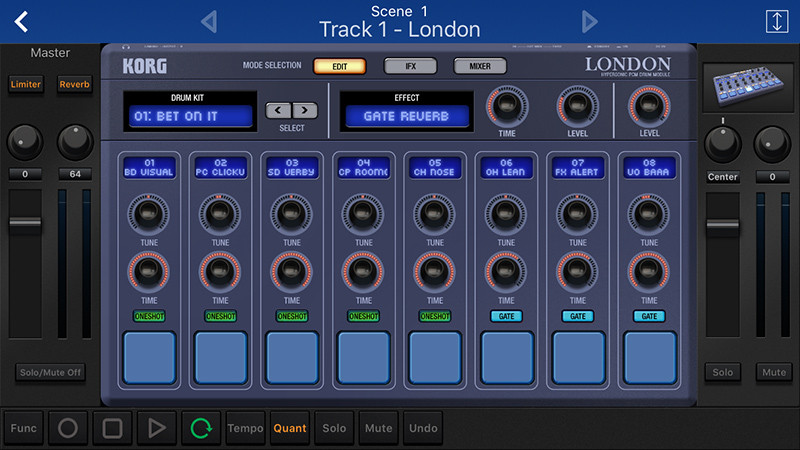The image size is (800, 450).
Task: Trigger drum pad 04 CP ROOM
Action: click(x=363, y=357)
